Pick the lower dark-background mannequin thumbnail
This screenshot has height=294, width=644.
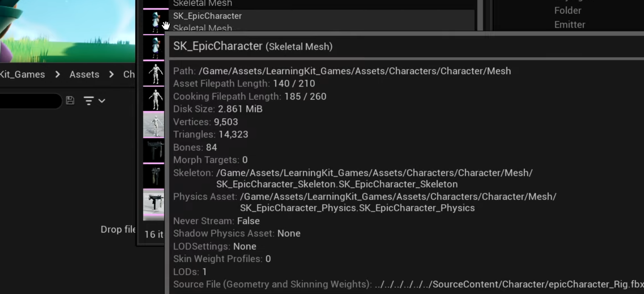153,99
